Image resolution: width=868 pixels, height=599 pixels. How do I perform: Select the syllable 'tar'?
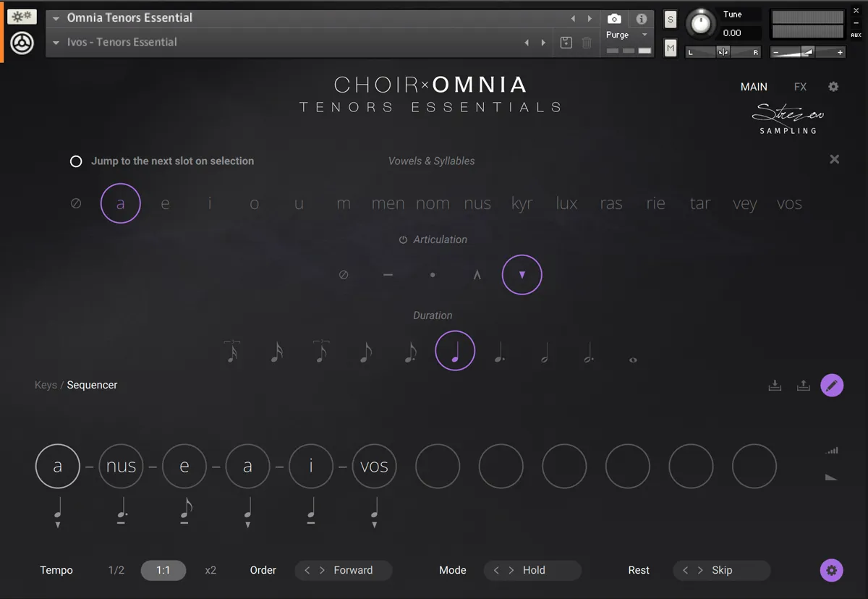[700, 204]
